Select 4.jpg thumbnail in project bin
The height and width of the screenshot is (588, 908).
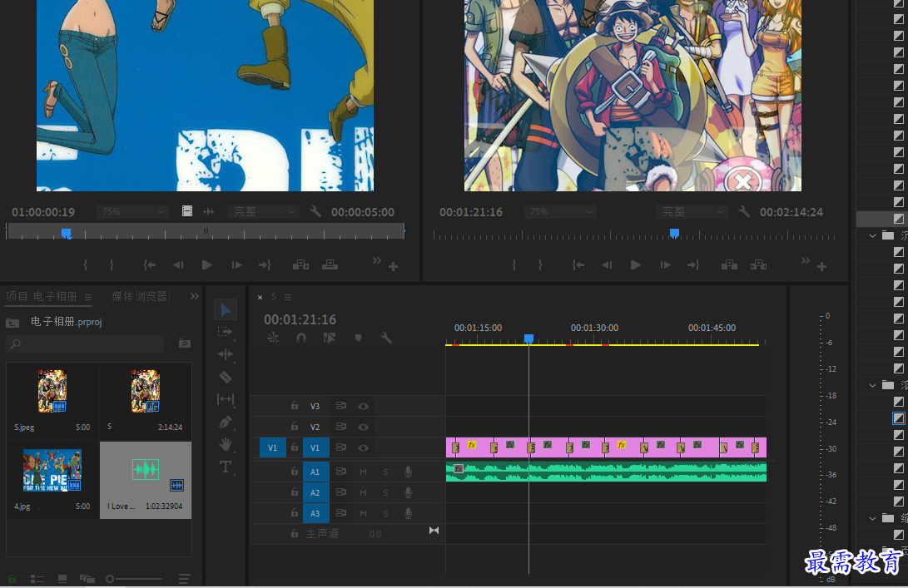52,470
